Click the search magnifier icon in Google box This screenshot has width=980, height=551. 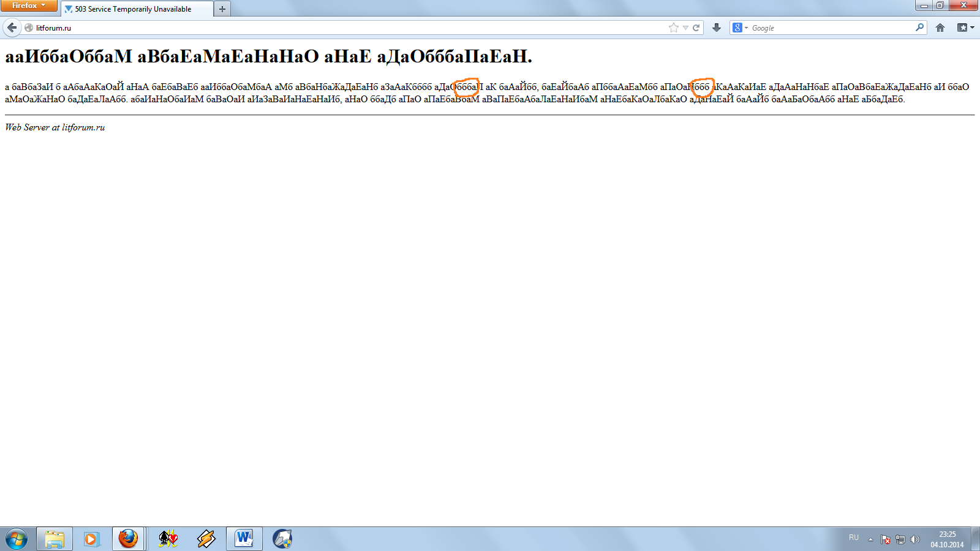919,28
